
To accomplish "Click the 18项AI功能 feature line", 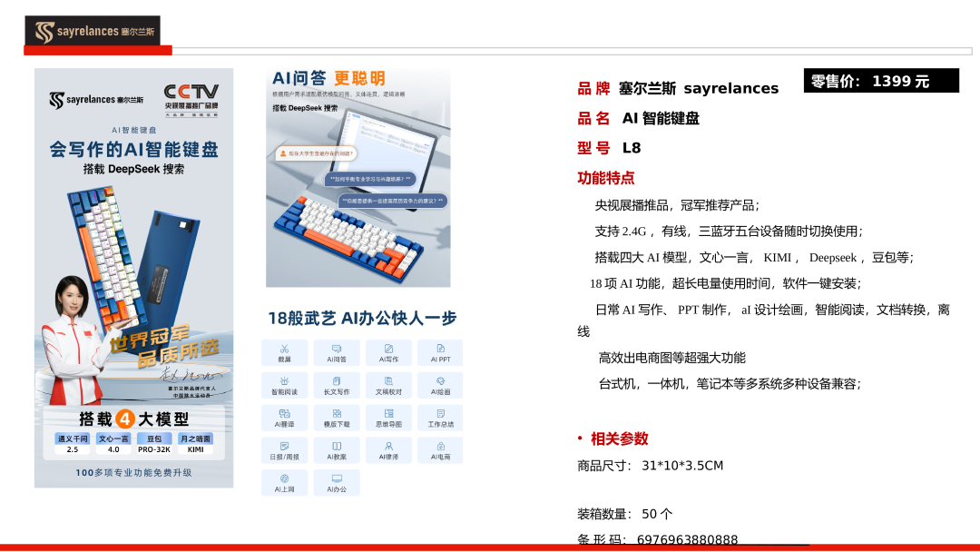I will pyautogui.click(x=726, y=284).
